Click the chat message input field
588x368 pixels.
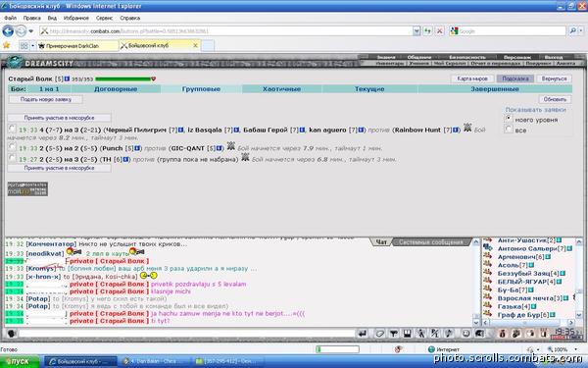coord(187,333)
